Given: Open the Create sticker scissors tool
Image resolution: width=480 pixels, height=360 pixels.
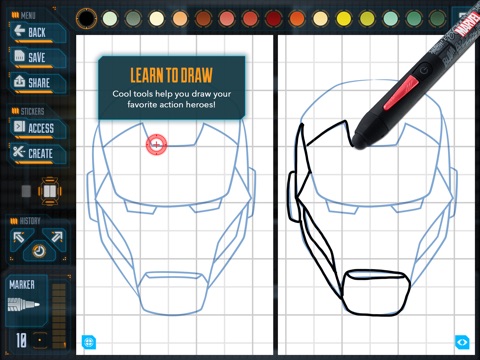Looking at the screenshot, I should pos(37,153).
